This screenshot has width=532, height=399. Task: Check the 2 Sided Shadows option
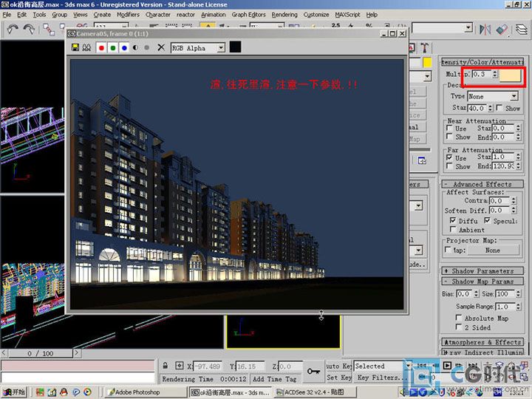click(458, 327)
